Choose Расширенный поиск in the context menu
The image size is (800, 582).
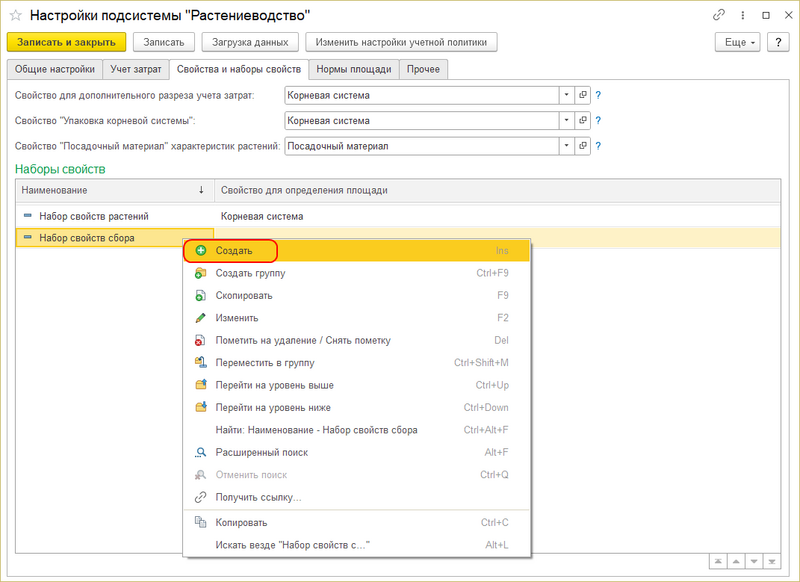coord(357,452)
